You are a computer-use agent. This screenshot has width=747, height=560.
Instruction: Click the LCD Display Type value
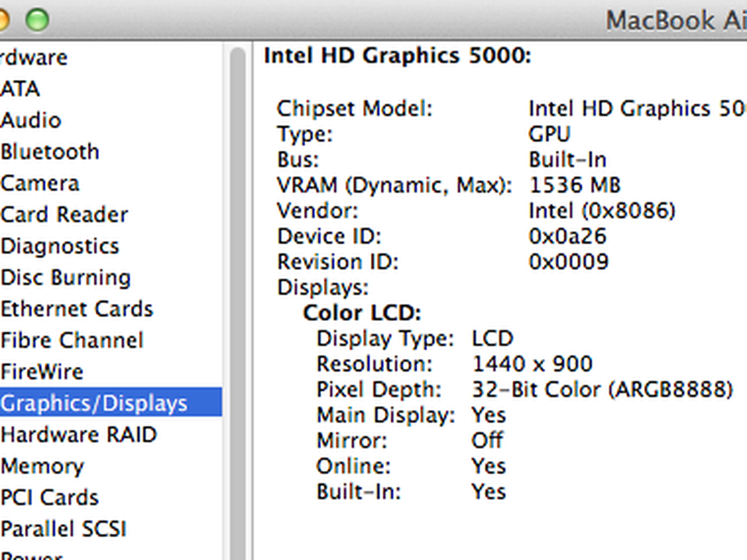[493, 338]
